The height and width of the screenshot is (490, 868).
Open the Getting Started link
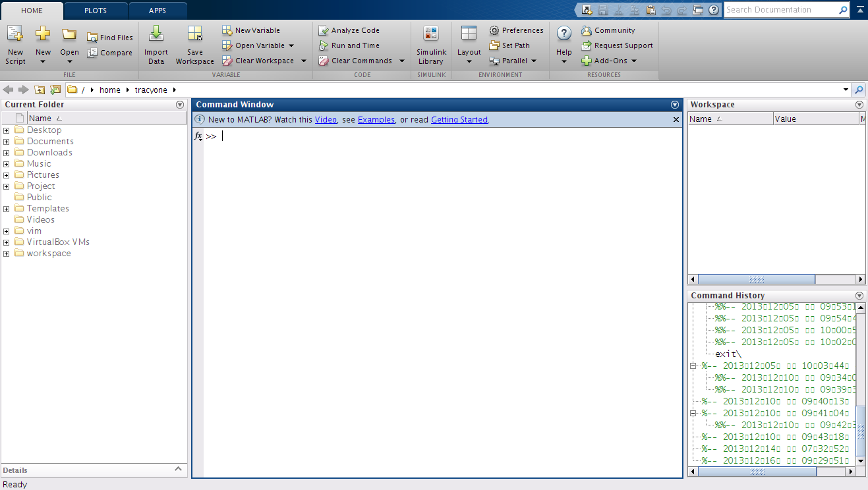point(459,120)
